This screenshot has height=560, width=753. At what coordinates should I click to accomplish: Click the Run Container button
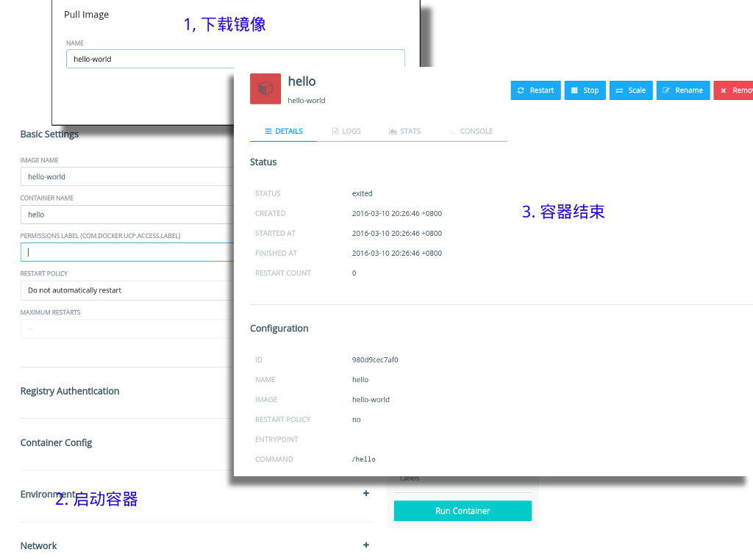tap(463, 511)
